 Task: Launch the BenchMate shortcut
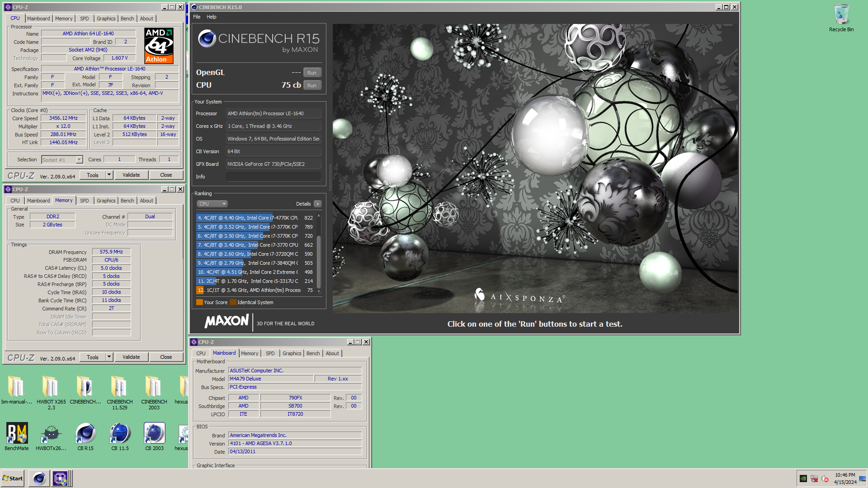17,436
